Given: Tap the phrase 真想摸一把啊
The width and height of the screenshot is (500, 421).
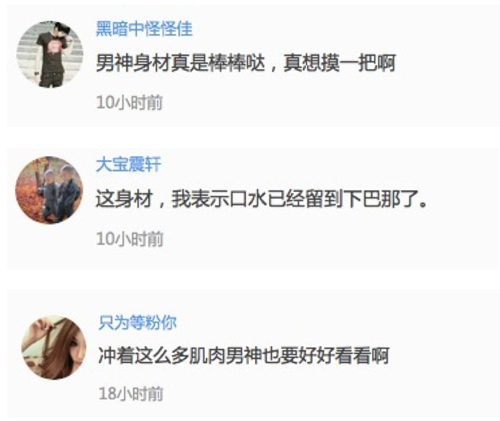Looking at the screenshot, I should click(x=340, y=63).
